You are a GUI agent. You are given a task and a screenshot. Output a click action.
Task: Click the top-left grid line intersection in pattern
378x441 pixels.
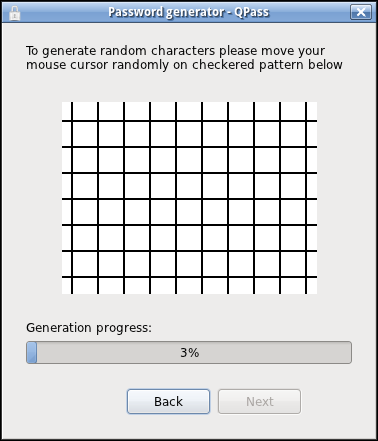72,121
